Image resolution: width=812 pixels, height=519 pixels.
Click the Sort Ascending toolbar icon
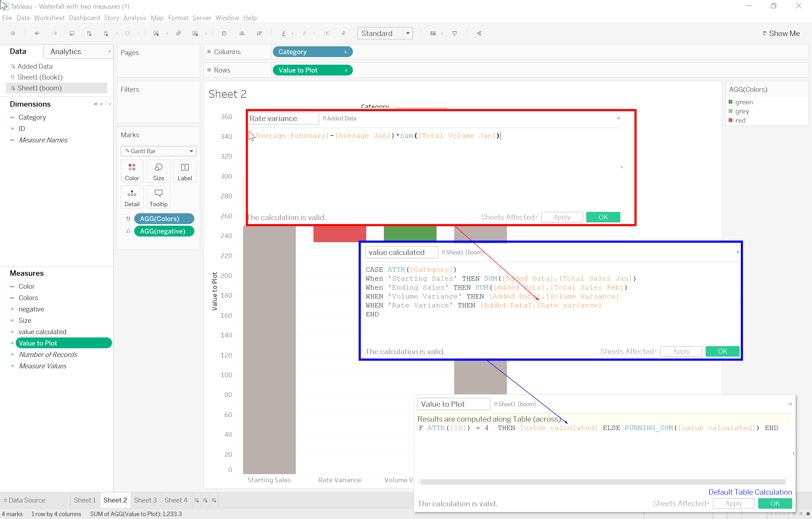(242, 33)
